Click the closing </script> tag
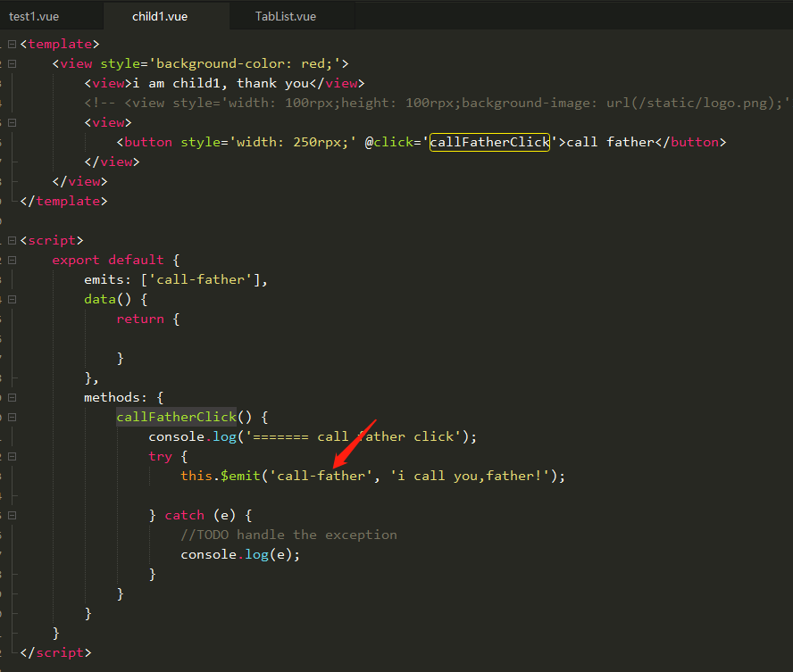 [x=55, y=652]
